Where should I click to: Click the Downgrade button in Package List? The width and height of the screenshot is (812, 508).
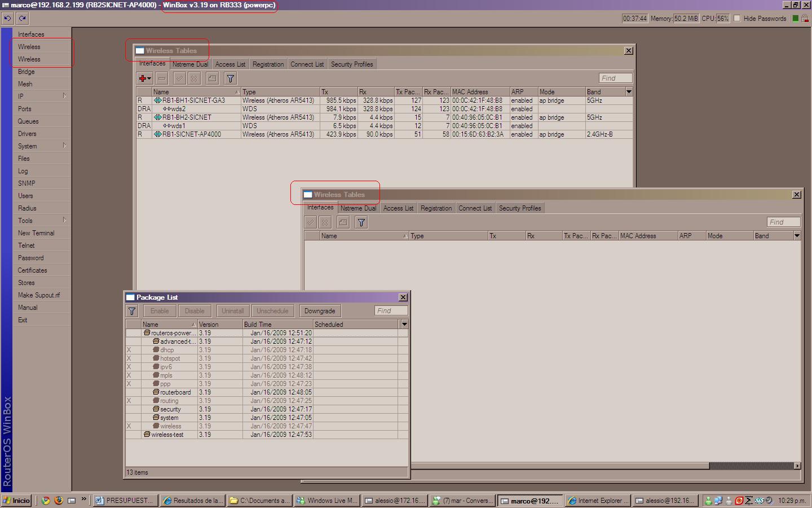click(x=320, y=311)
